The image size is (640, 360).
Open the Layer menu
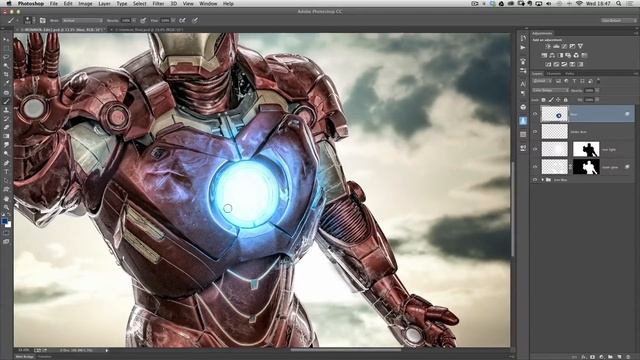[104, 3]
